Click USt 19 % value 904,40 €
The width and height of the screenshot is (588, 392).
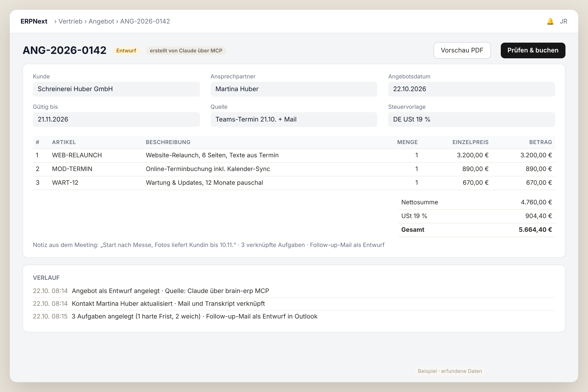point(539,216)
